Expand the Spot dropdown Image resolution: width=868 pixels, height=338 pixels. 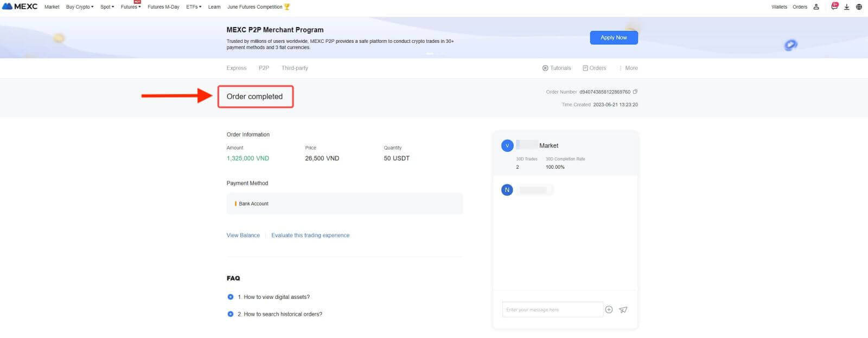click(x=107, y=7)
